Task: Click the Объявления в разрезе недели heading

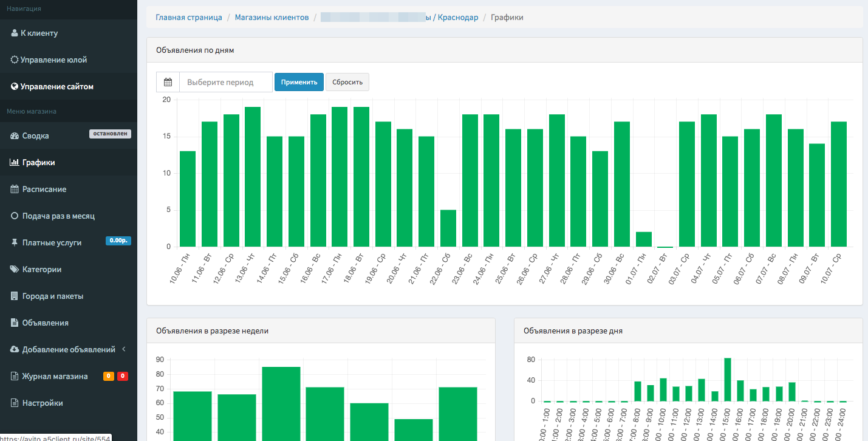Action: (212, 331)
